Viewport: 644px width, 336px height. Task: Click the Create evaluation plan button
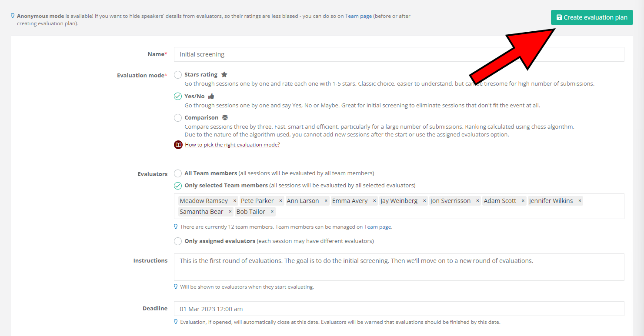point(591,17)
